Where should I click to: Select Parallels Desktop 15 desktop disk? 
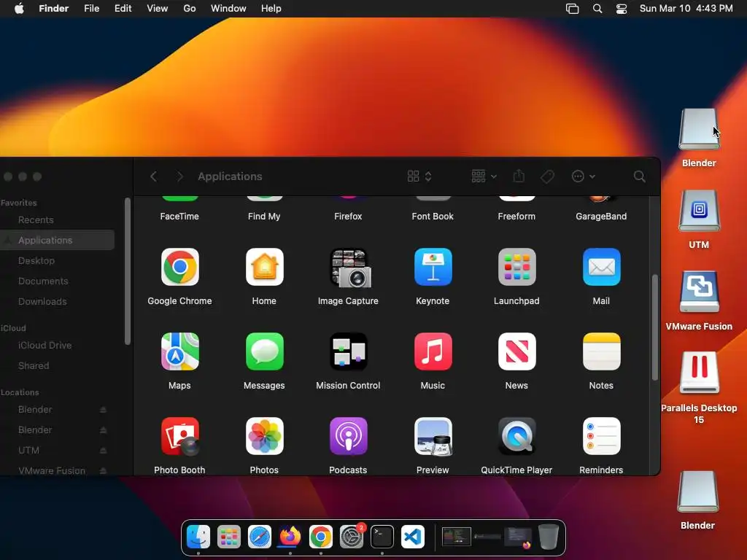[x=699, y=373]
